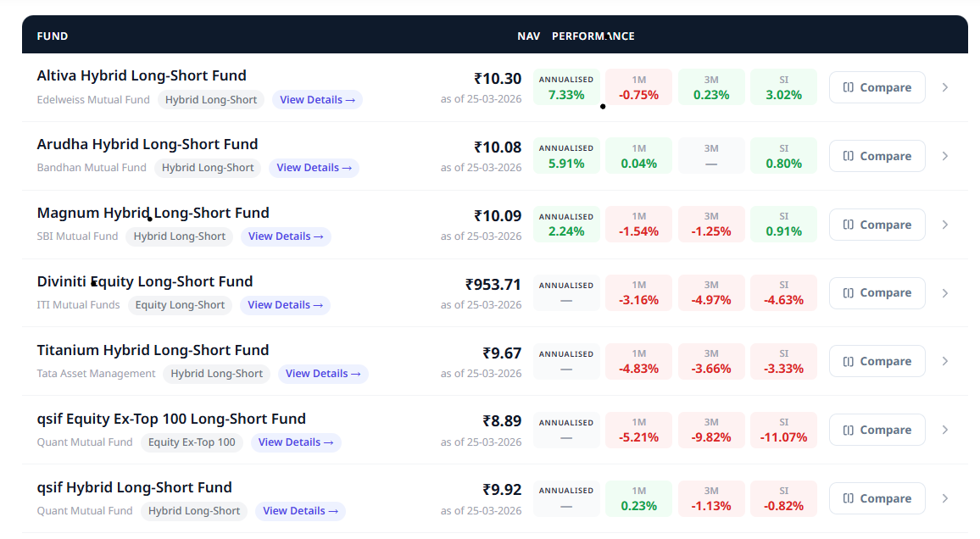Click Compare button for Altiva Hybrid Long-Short Fund
Screen dimensions: 980x539
point(877,87)
